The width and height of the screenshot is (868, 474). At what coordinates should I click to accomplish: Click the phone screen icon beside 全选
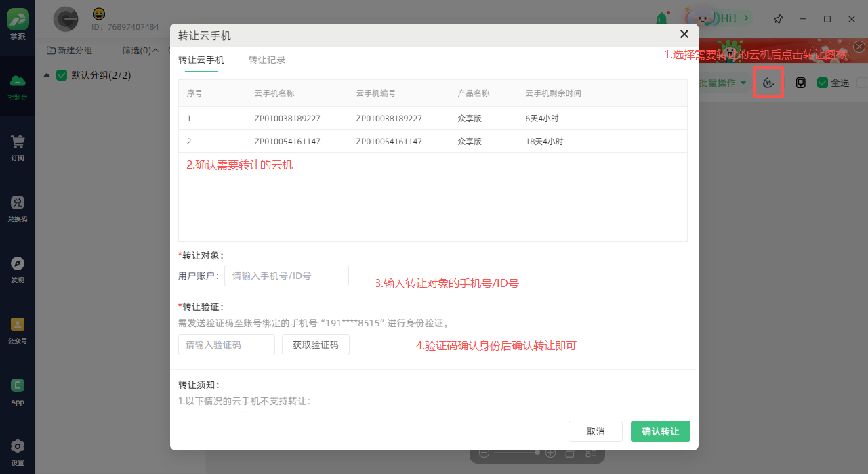[x=801, y=83]
